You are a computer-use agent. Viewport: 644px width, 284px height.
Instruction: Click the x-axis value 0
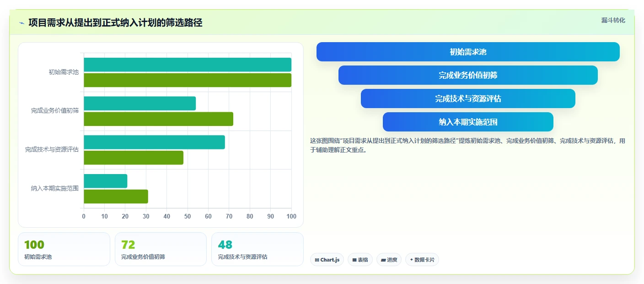pyautogui.click(x=84, y=216)
